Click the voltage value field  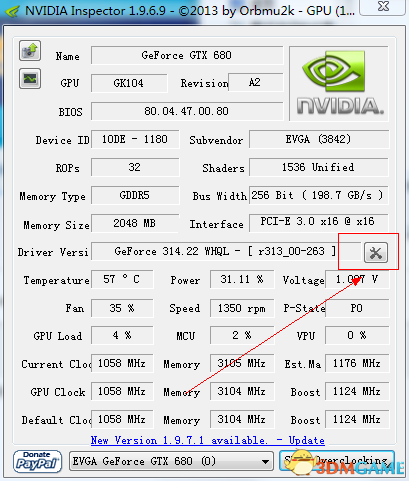(357, 279)
